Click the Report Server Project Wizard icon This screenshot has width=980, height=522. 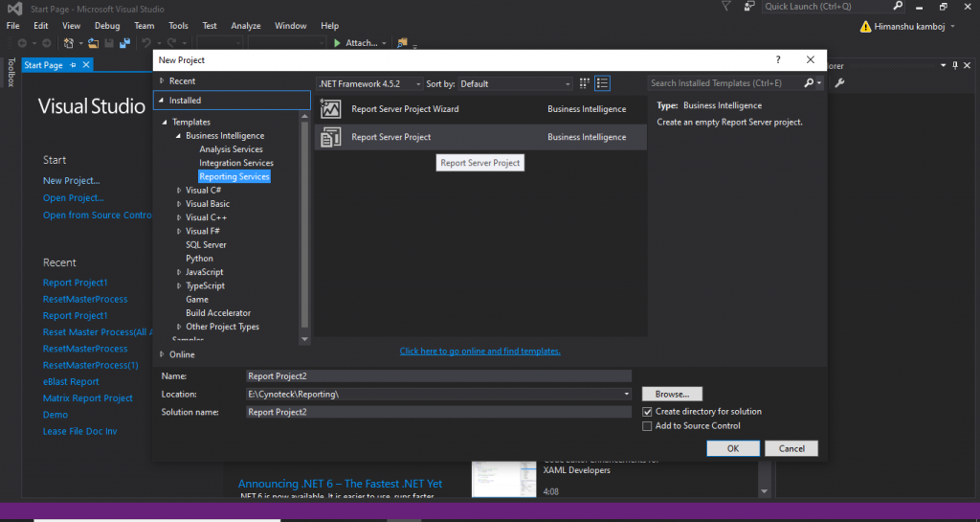[331, 109]
